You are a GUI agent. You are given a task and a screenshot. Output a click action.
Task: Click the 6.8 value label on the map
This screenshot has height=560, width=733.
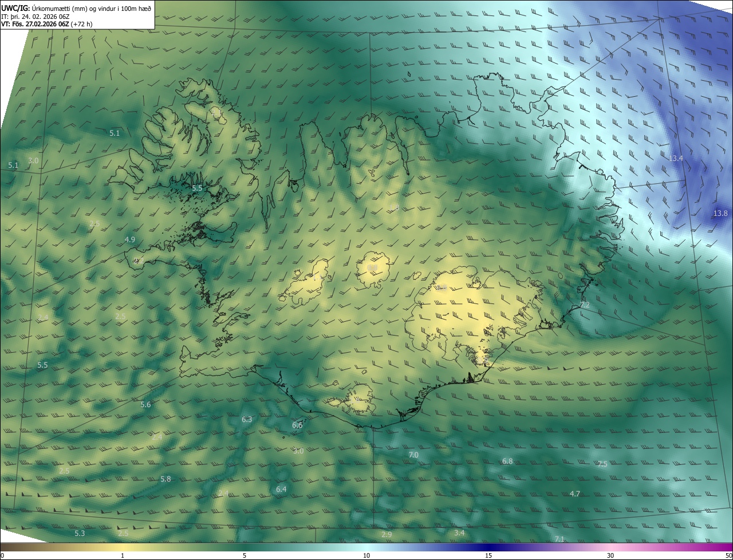[x=507, y=462]
